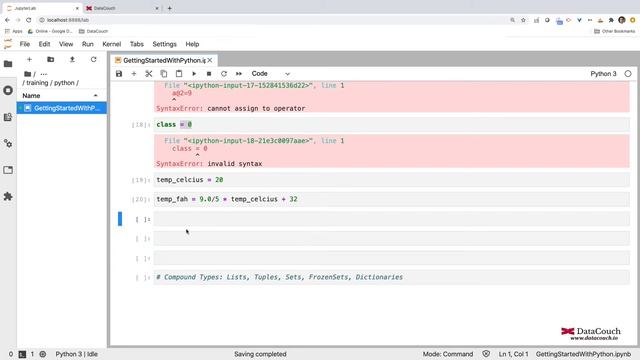
Task: Paste cells from the clipboard
Action: 179,74
